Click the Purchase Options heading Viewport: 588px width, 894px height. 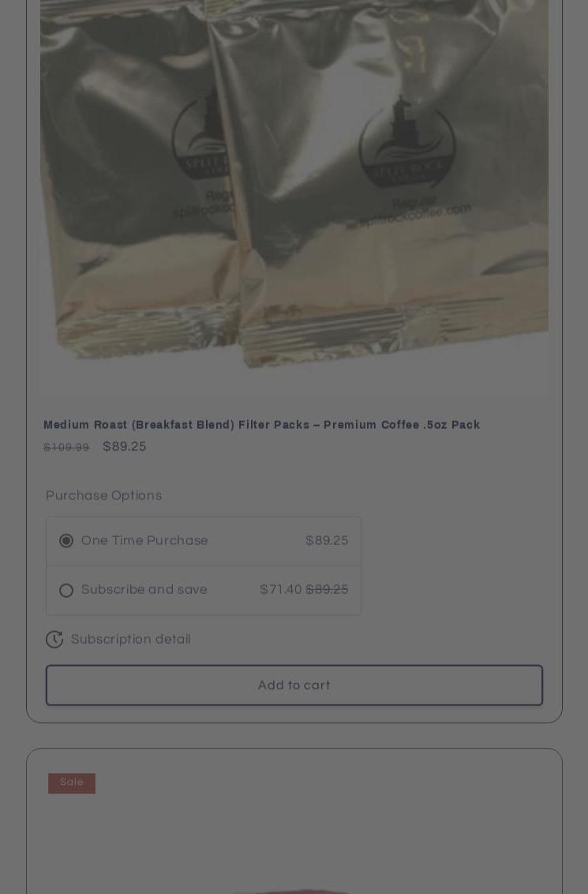click(x=103, y=495)
